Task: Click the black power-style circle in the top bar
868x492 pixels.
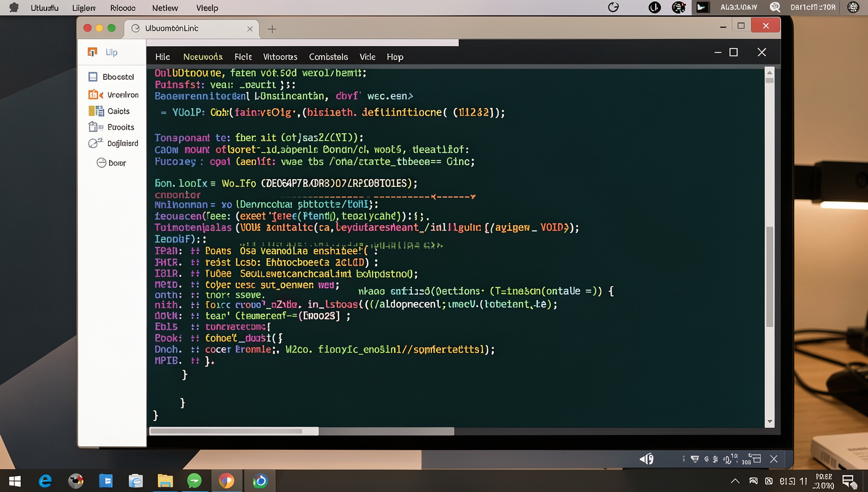Action: tap(655, 7)
